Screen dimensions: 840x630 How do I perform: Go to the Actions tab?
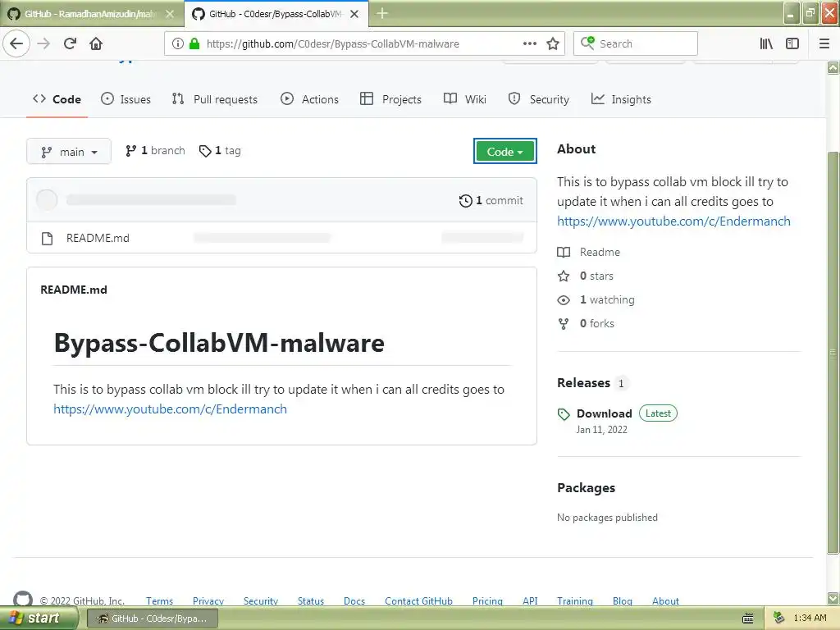click(309, 99)
